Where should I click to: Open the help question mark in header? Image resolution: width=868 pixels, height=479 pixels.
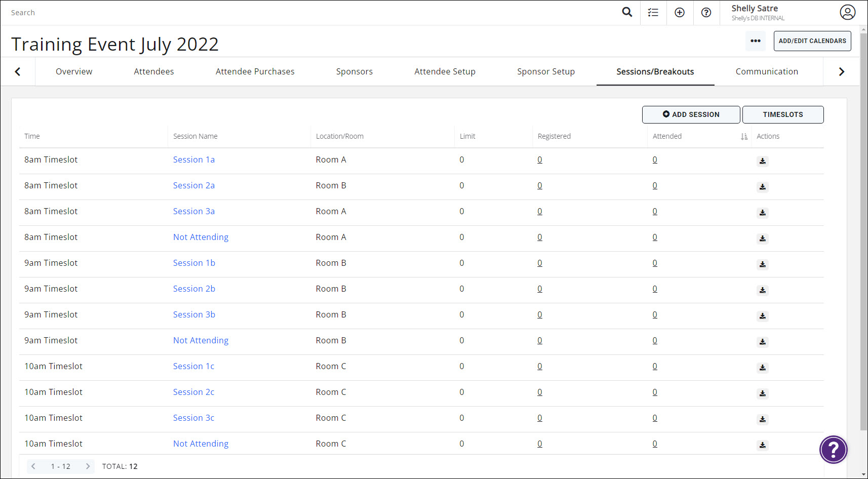(706, 12)
